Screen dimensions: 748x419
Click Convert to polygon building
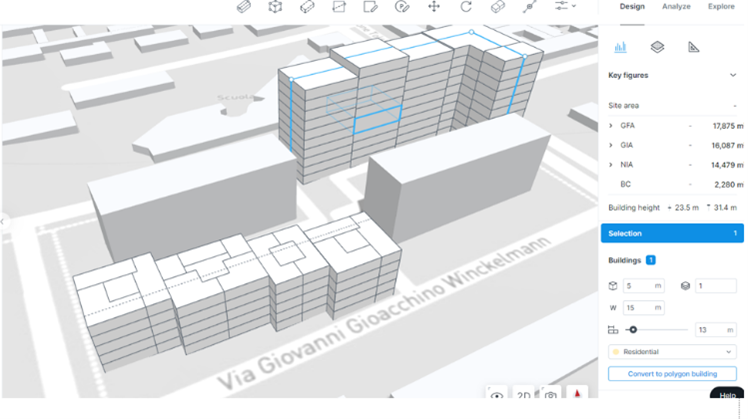[672, 374]
